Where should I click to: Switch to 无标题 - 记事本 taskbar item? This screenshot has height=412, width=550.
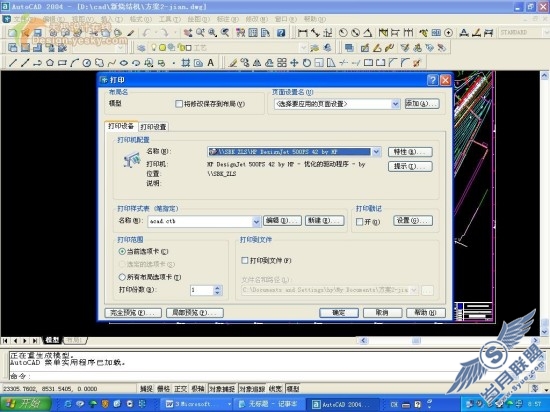[x=269, y=404]
